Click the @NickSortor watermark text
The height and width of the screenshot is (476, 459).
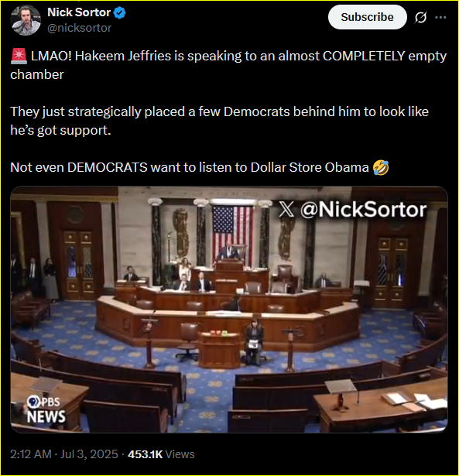coord(363,210)
